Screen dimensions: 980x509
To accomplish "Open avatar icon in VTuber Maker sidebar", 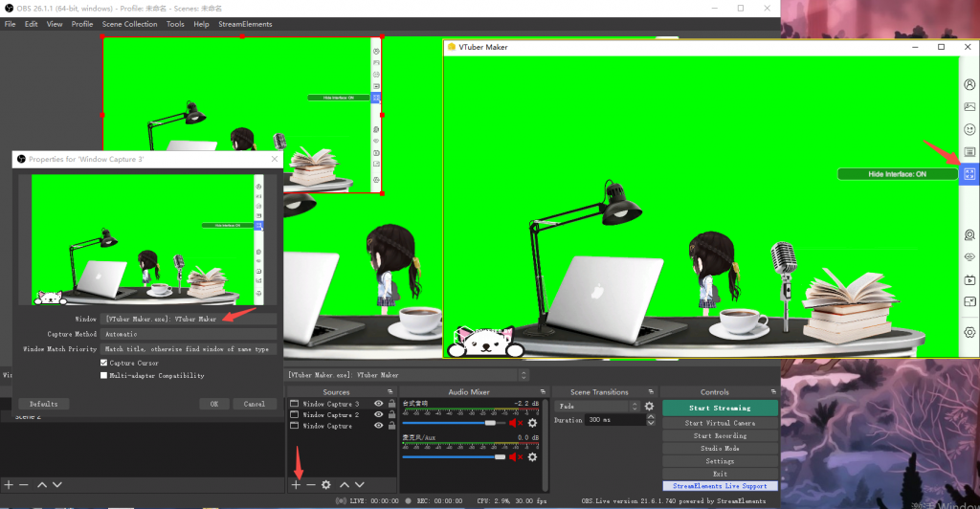I will (x=969, y=84).
